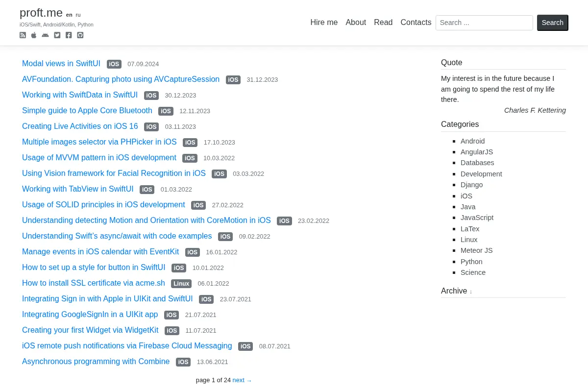The height and width of the screenshot is (392, 588).
Task: Click iOS badge beside Modal views in SwiftUI
Action: pos(114,64)
